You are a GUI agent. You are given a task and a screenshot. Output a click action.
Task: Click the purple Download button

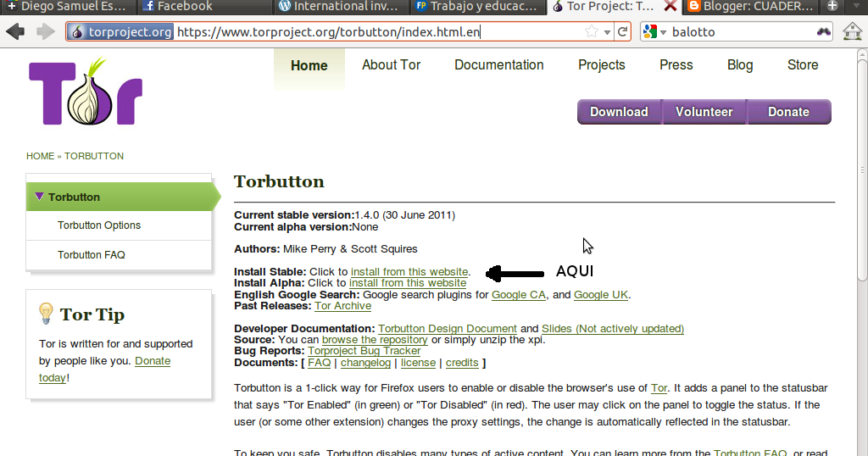619,112
